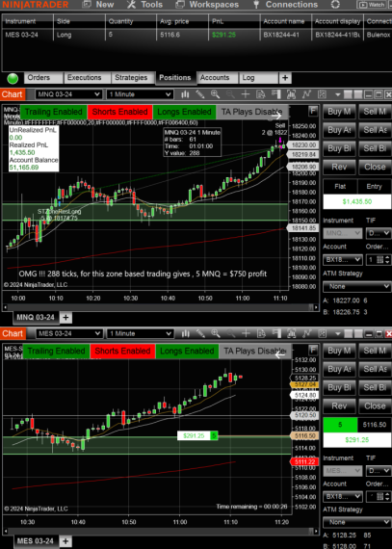This screenshot has height=549, width=392.
Task: Toggle Shorts Enabled on MNQ chart
Action: (x=119, y=112)
